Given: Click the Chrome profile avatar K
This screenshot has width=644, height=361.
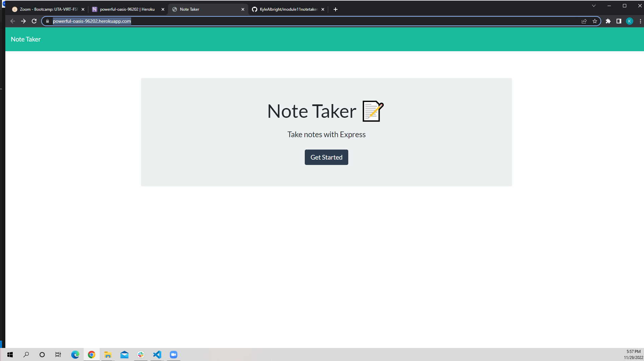Looking at the screenshot, I should pyautogui.click(x=630, y=21).
